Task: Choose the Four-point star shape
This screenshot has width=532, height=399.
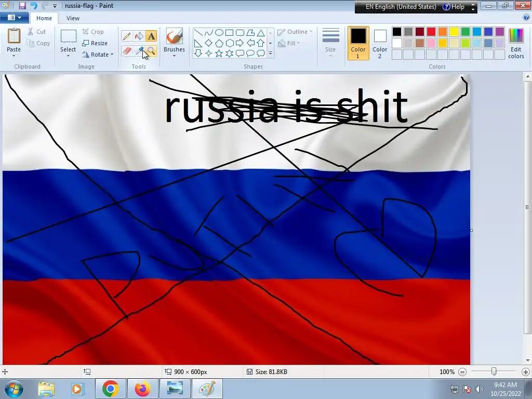Action: point(209,54)
